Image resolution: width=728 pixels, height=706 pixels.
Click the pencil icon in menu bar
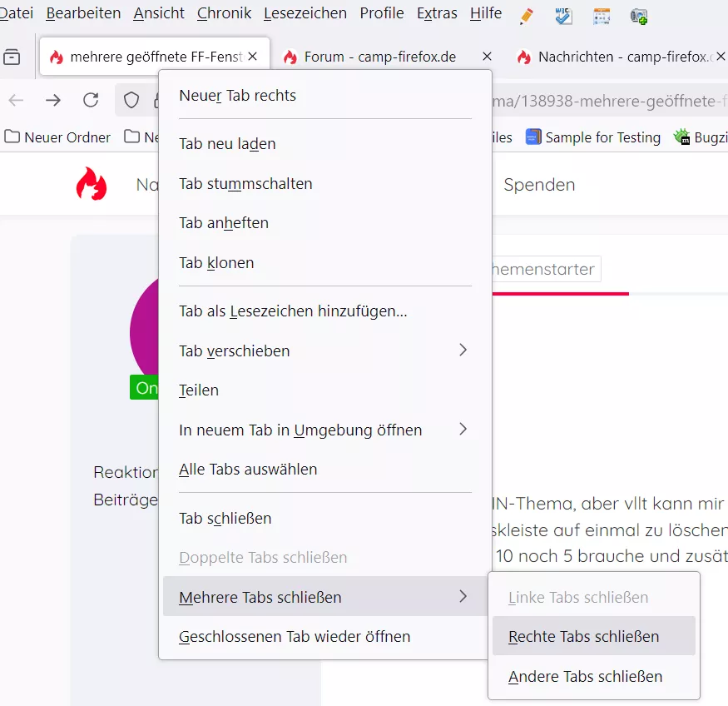click(x=527, y=17)
